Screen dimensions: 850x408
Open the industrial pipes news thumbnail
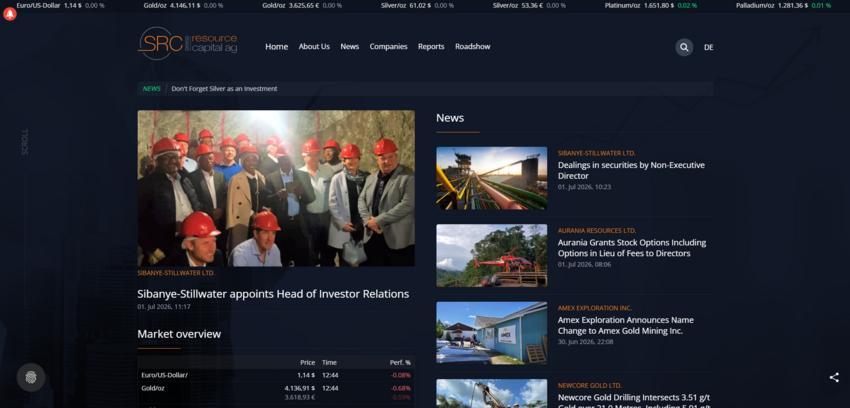pos(492,178)
